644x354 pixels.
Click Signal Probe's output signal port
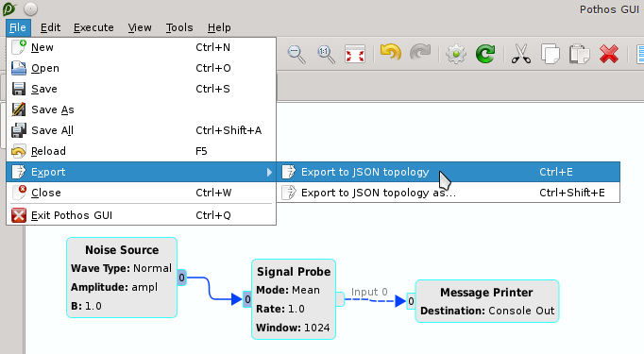[x=340, y=299]
